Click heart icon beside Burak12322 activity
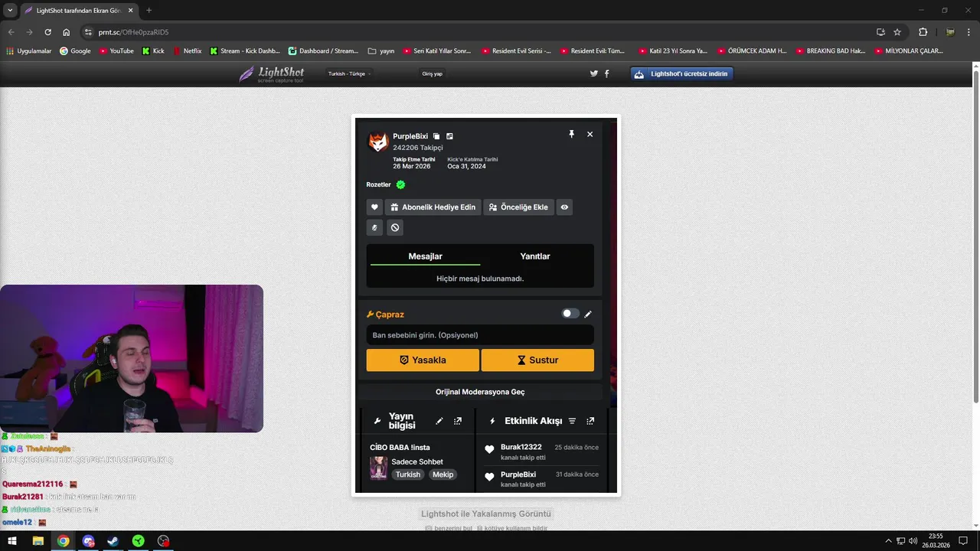 click(x=489, y=450)
